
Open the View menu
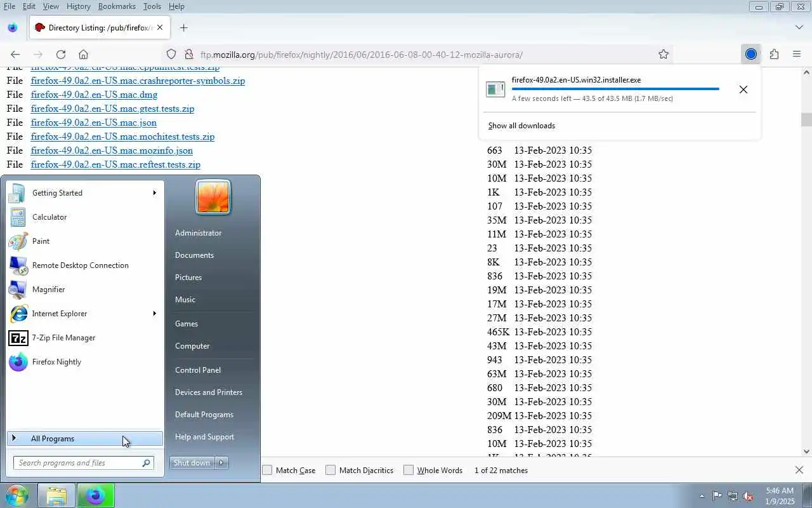(51, 6)
